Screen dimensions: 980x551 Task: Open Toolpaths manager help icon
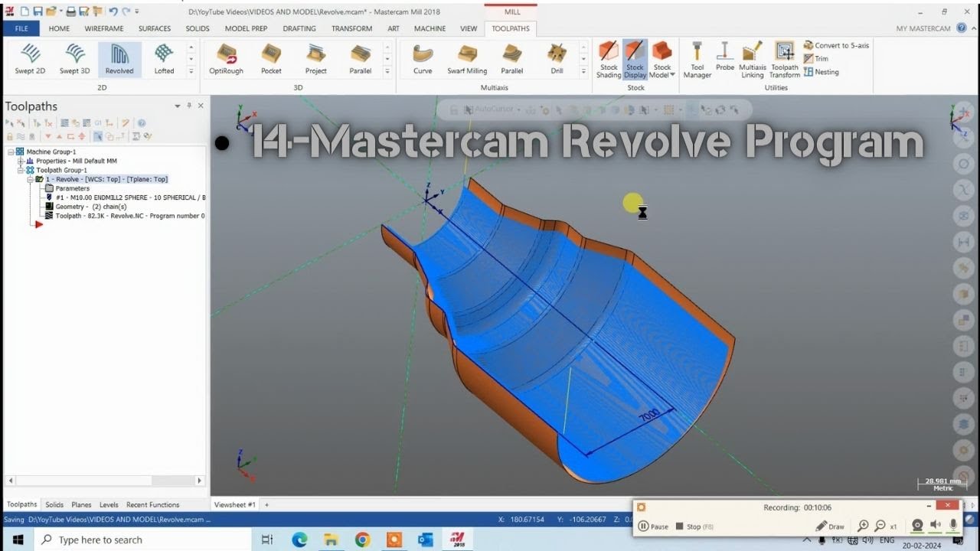coord(142,122)
